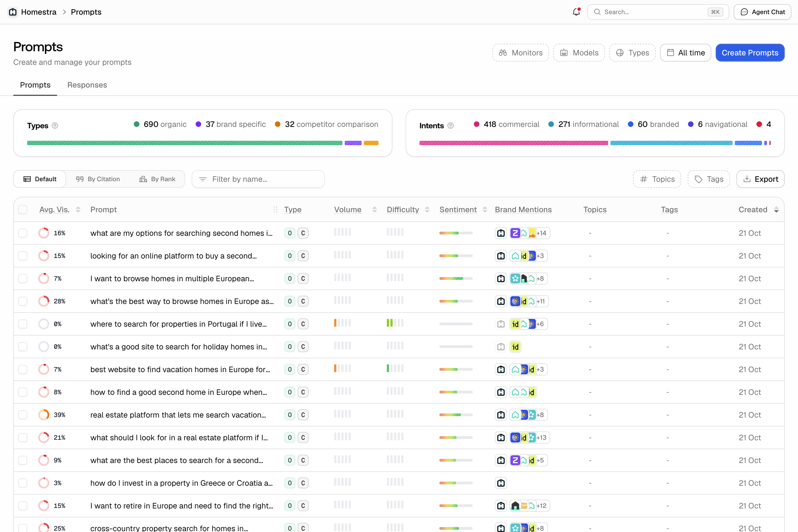Open the Topics filter dropdown

point(657,179)
